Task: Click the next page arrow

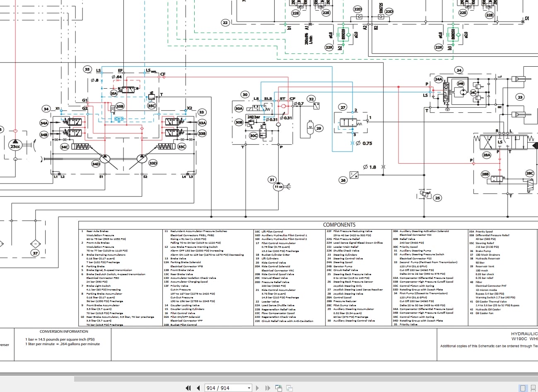Action: (257, 388)
